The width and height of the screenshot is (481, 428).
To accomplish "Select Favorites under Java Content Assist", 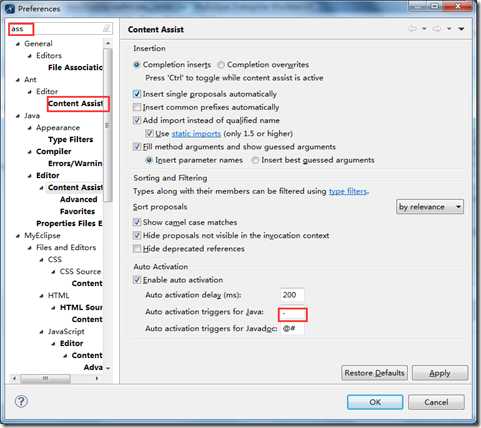I will point(77,211).
